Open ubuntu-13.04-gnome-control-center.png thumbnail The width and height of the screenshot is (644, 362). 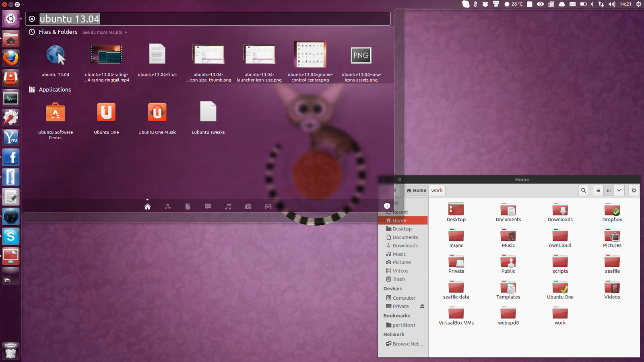point(310,55)
